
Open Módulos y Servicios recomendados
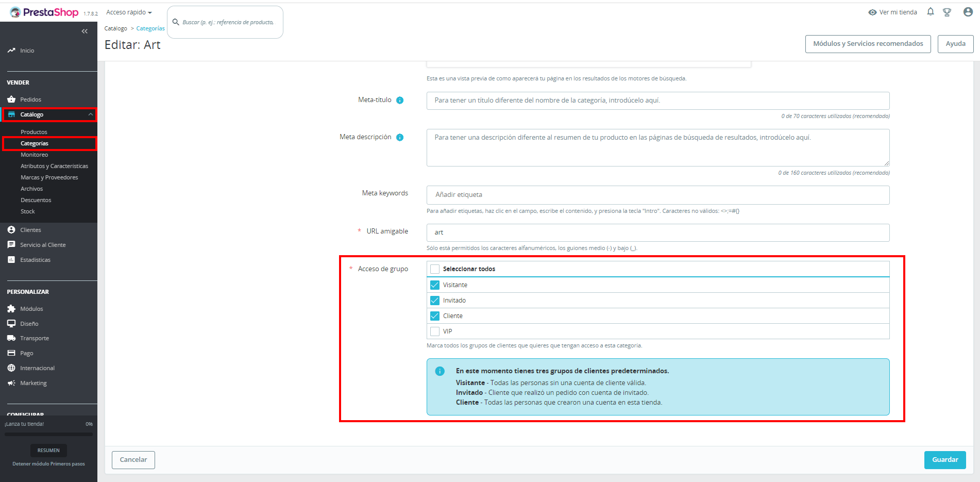868,44
